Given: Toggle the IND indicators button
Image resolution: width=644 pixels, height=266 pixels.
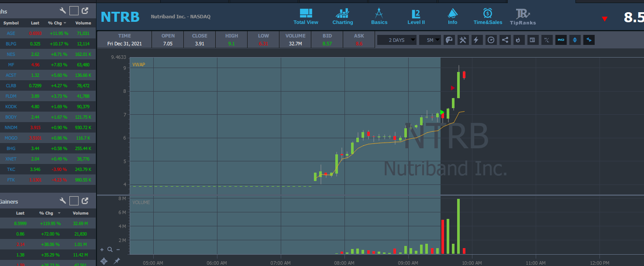Looking at the screenshot, I should point(561,40).
